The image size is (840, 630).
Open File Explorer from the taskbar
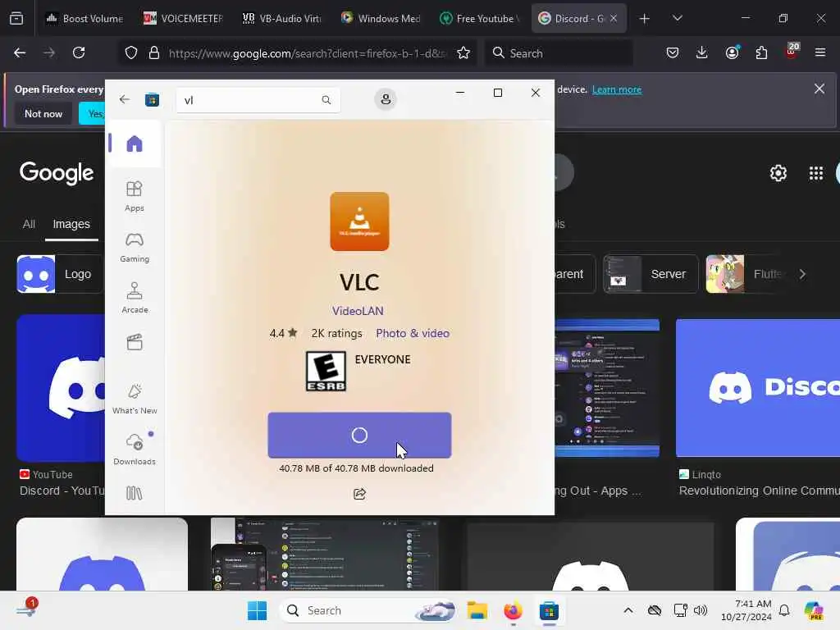(x=477, y=610)
